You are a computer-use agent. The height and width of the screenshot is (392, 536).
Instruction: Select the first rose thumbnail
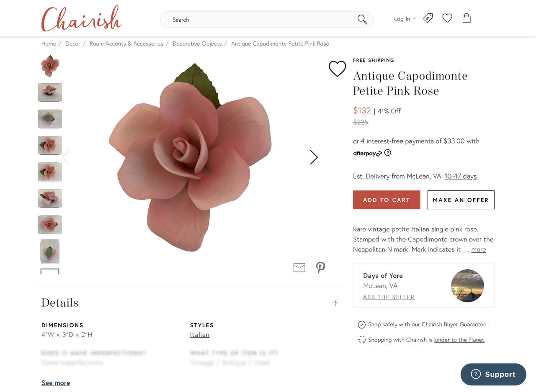point(50,66)
